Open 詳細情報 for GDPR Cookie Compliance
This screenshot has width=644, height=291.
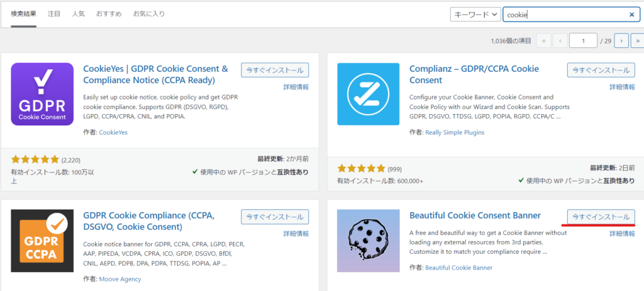[x=296, y=233]
